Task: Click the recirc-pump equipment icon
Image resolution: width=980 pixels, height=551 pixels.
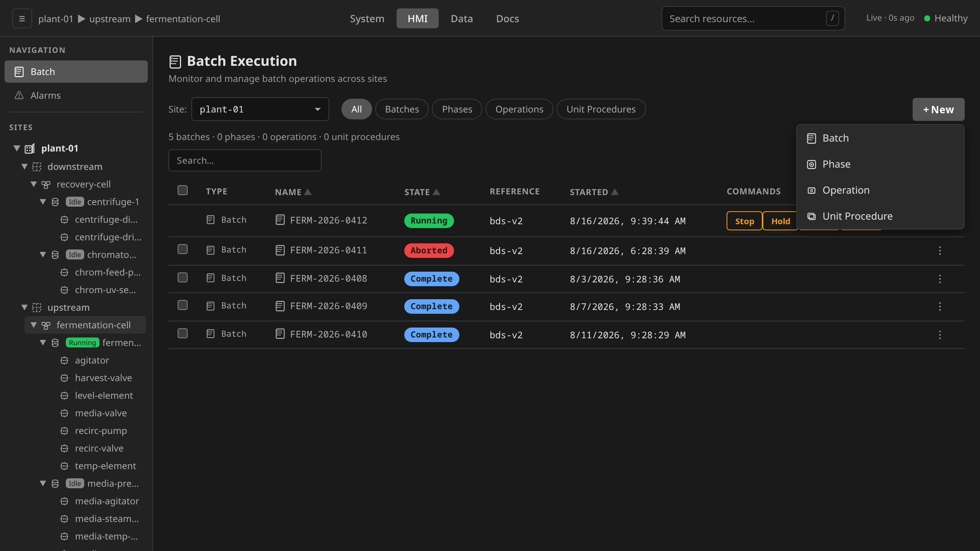Action: (x=64, y=431)
